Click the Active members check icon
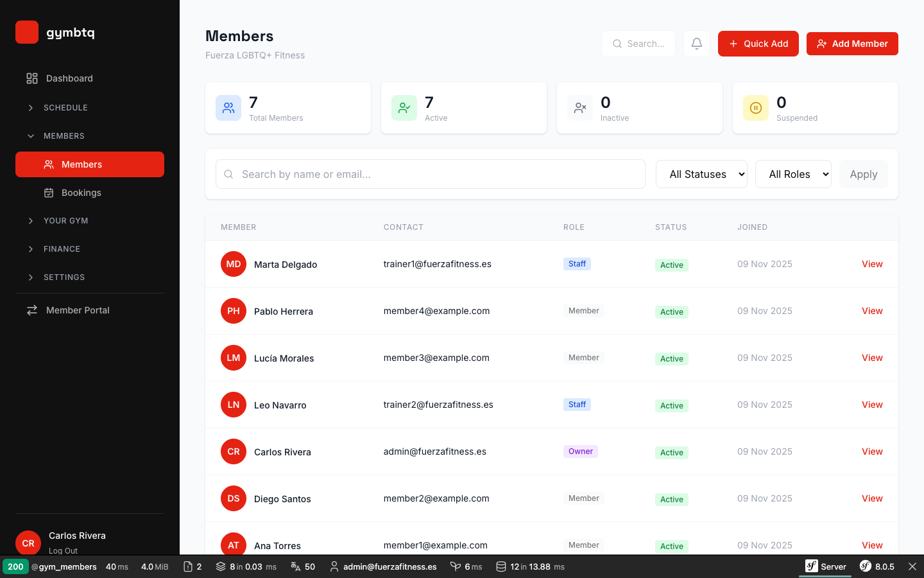Screen dimensions: 924x578 (x=404, y=108)
